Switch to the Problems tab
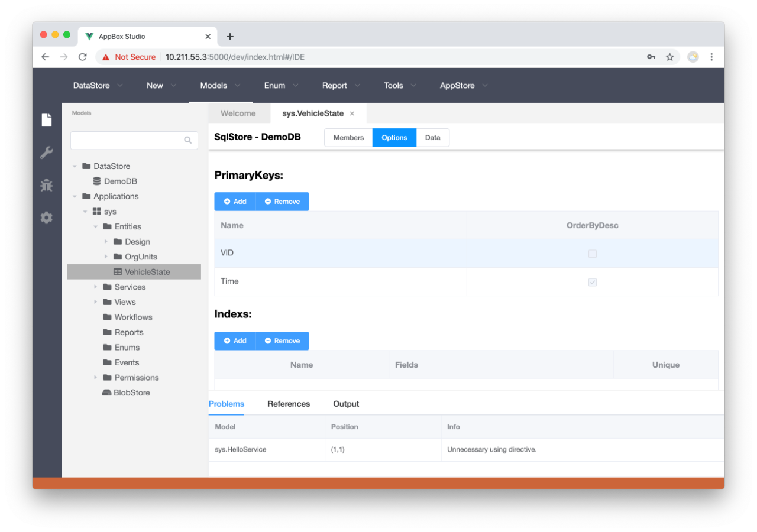The height and width of the screenshot is (532, 757). coord(227,404)
